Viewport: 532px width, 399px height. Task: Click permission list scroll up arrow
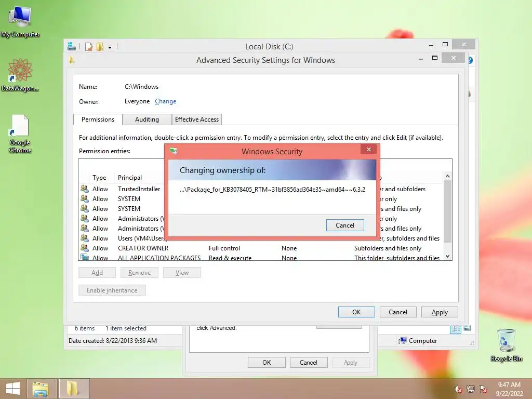(447, 176)
